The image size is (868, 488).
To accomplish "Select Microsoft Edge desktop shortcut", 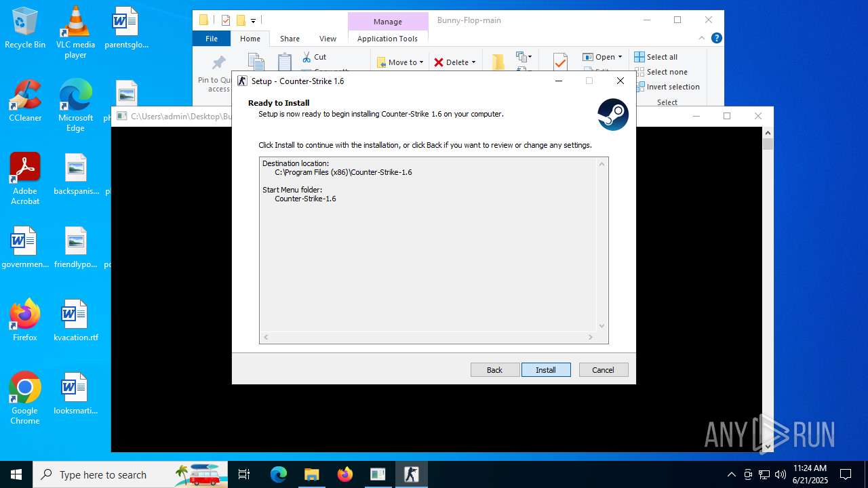I will click(75, 105).
